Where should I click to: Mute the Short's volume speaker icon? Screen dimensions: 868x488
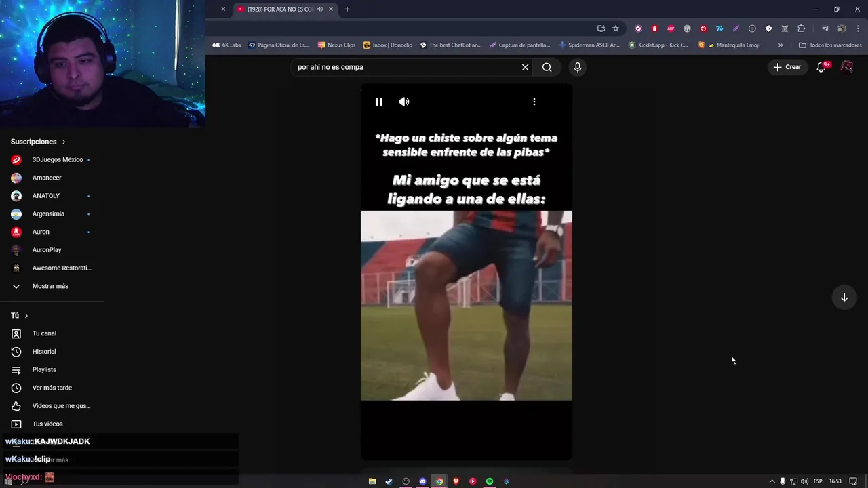pyautogui.click(x=404, y=102)
